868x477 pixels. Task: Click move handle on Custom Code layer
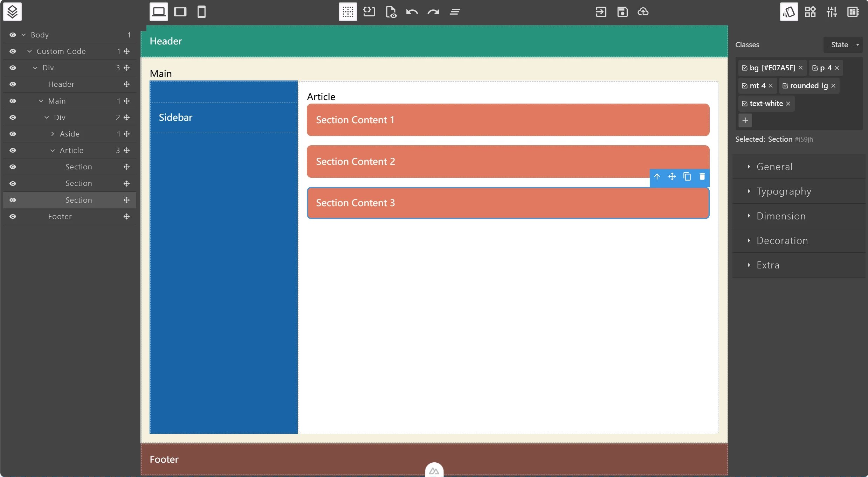click(x=127, y=51)
